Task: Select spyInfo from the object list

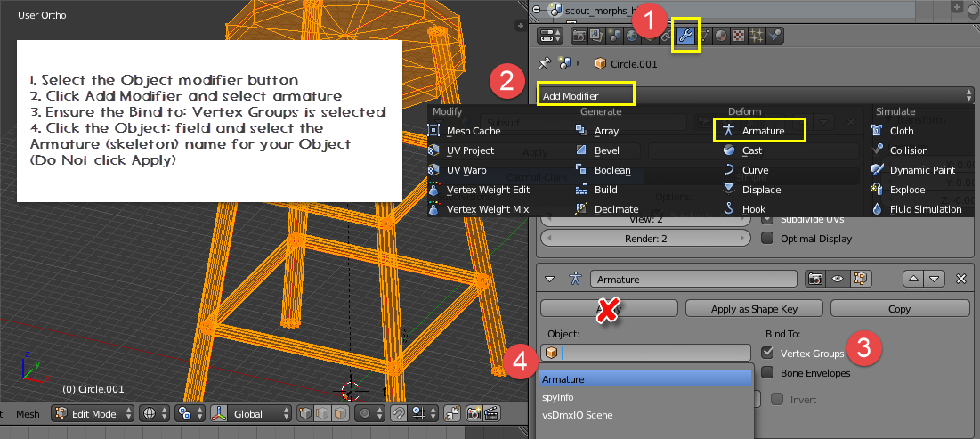Action: [645, 397]
